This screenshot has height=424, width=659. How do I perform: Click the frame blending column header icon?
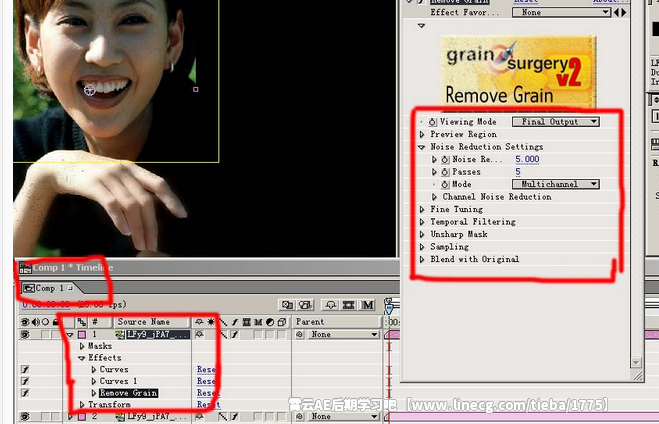point(247,322)
